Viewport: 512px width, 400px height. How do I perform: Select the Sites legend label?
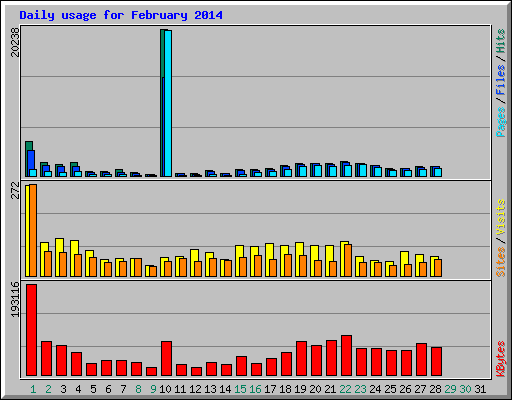pyautogui.click(x=501, y=262)
